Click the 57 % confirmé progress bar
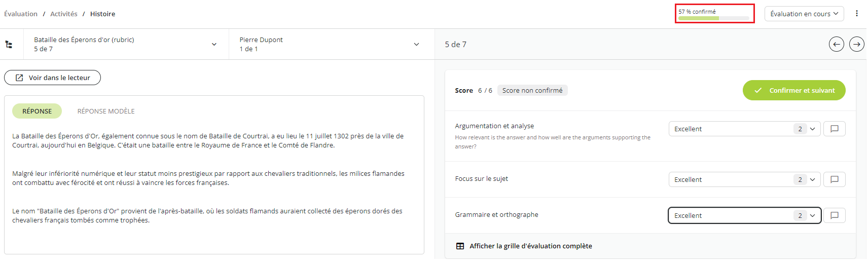This screenshot has height=262, width=868. pos(714,14)
